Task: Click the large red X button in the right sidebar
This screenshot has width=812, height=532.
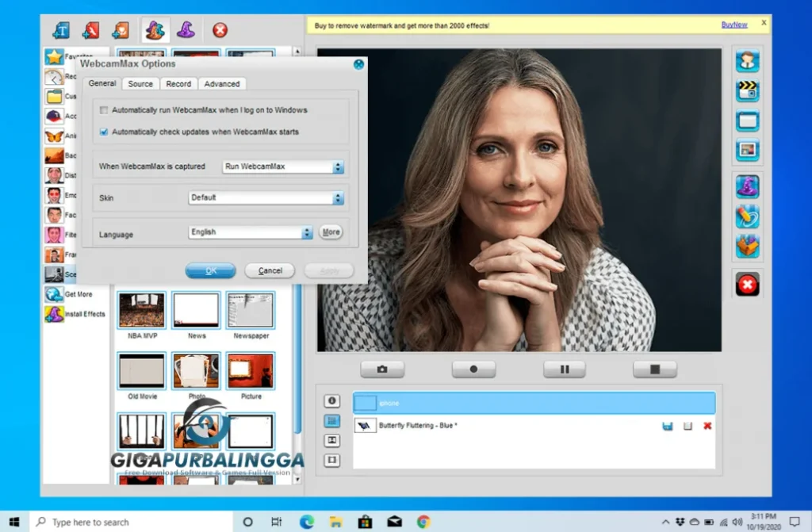Action: click(x=747, y=283)
